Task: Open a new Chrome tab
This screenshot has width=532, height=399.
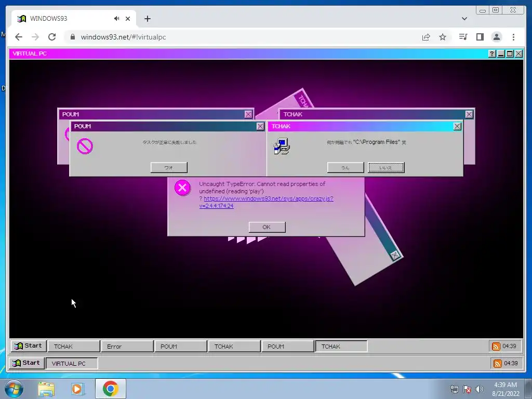Action: pyautogui.click(x=147, y=19)
